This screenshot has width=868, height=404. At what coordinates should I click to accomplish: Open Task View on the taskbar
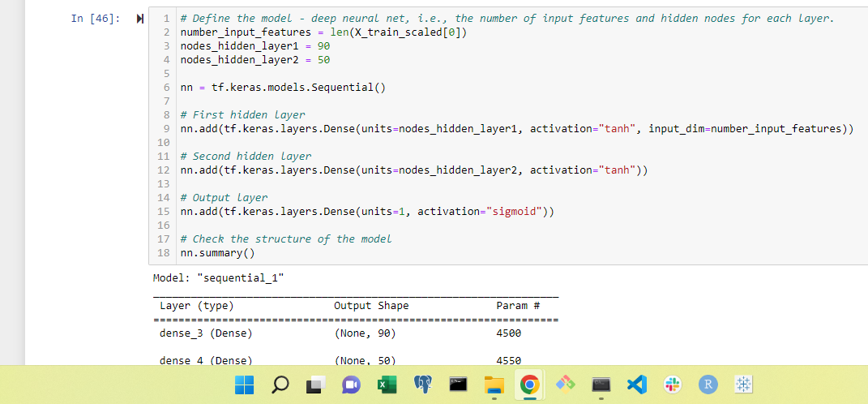tap(316, 384)
